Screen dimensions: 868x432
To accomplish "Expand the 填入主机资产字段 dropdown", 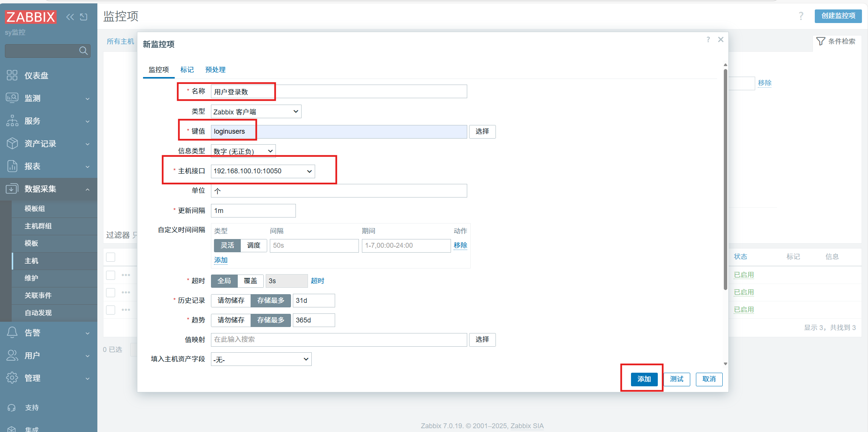I will click(x=261, y=359).
